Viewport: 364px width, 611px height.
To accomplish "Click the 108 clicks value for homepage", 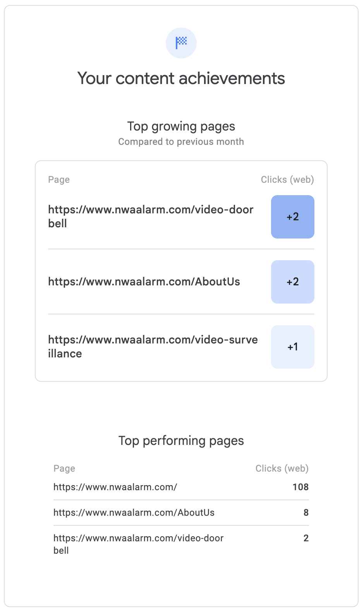I will (300, 487).
